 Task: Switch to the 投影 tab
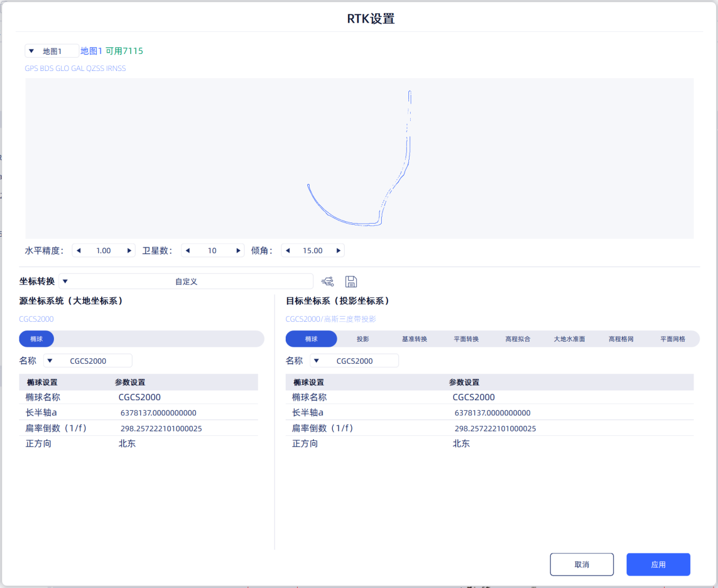[x=363, y=339]
